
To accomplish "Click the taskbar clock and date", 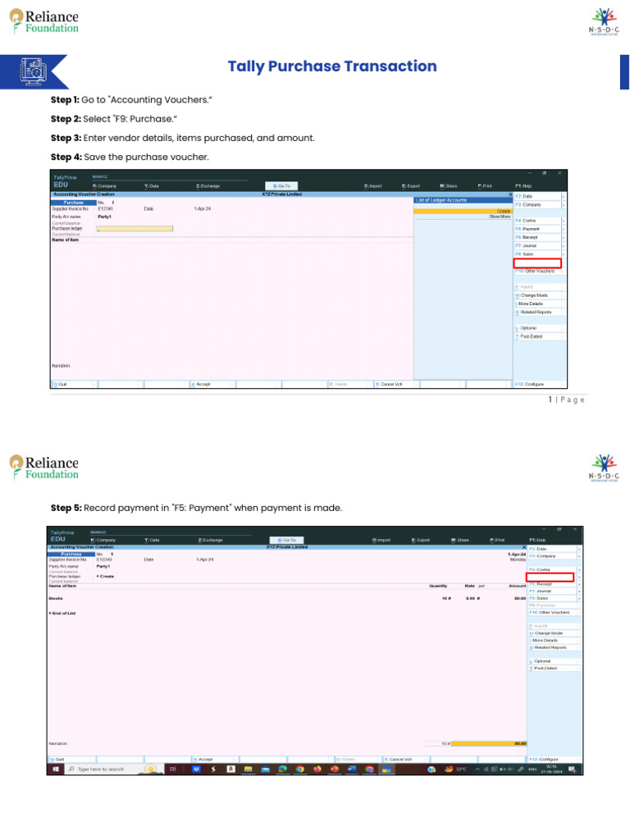I will click(550, 769).
